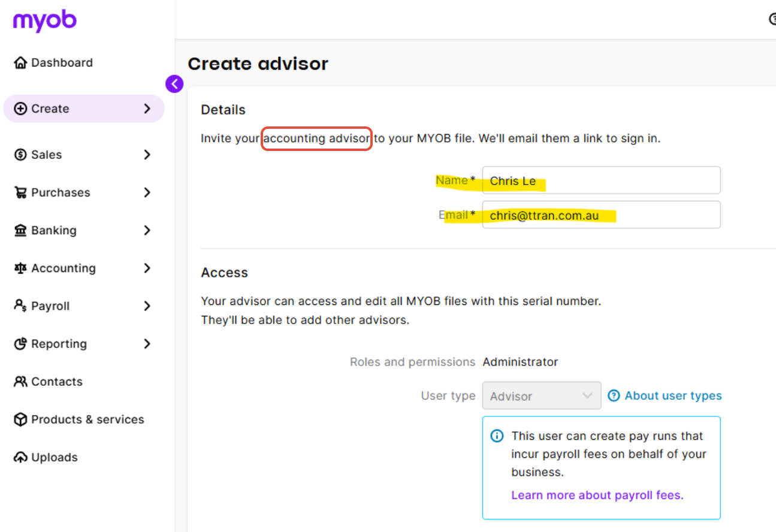Expand the Purchases menu chevron

pos(147,193)
